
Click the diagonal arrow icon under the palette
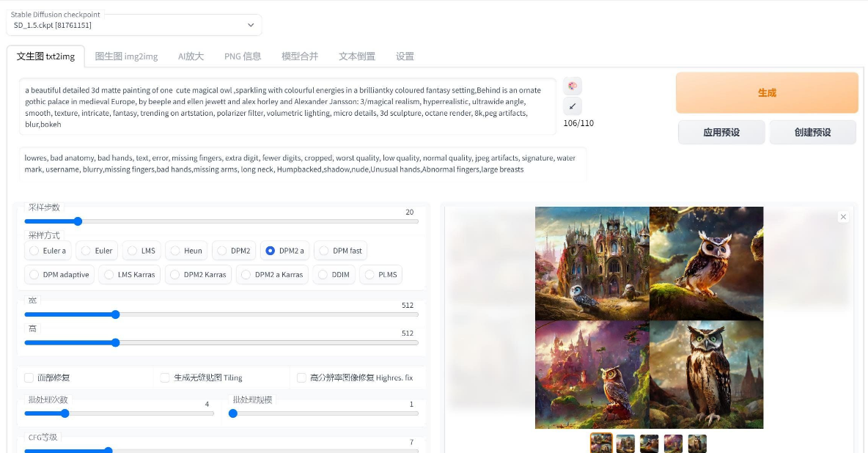pos(573,106)
